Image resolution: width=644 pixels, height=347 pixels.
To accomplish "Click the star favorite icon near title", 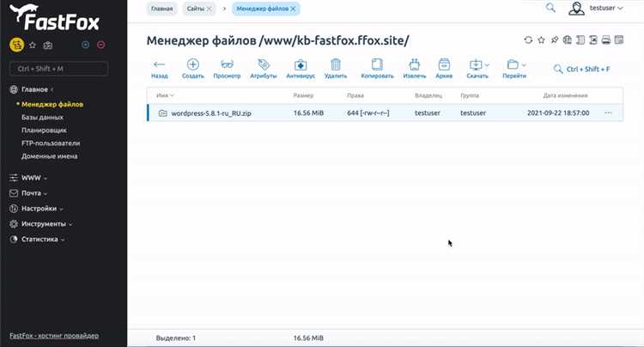I will point(541,40).
